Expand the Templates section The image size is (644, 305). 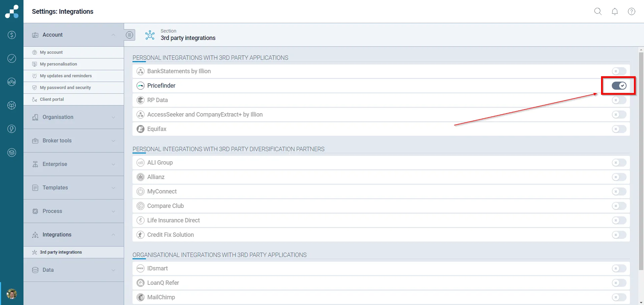[x=74, y=188]
